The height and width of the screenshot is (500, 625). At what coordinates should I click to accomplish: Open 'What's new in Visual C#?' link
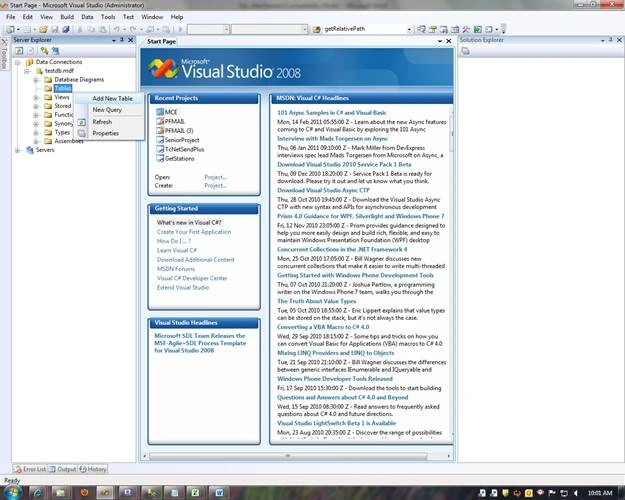(189, 222)
